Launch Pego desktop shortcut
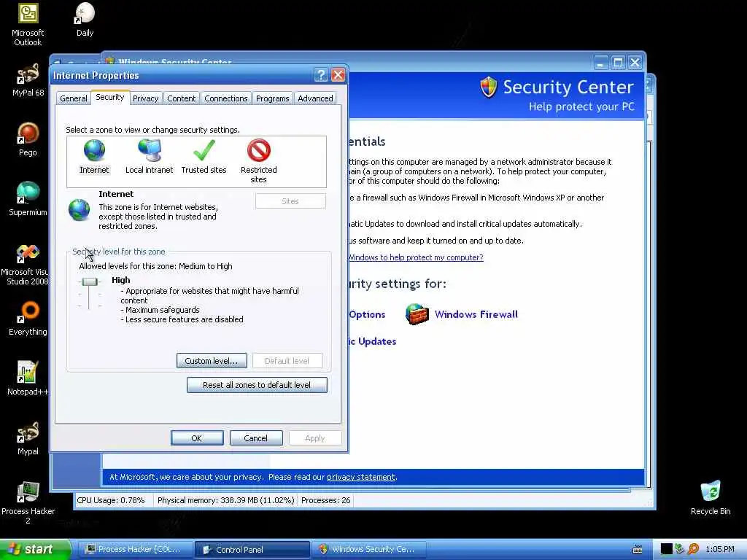The height and width of the screenshot is (560, 747). tap(28, 139)
